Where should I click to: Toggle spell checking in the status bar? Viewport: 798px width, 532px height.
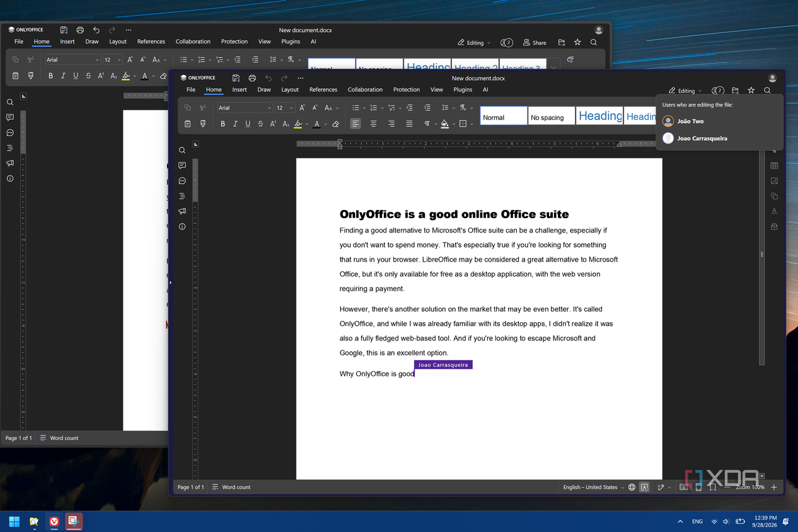click(644, 487)
